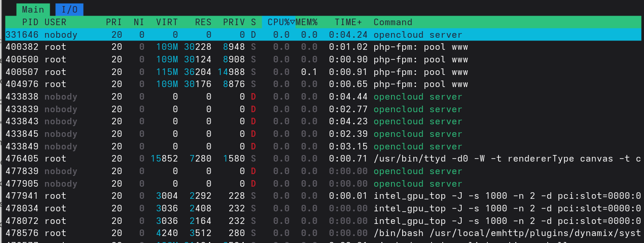Click the 0.1 MEM% value of PID 400507
Image resolution: width=644 pixels, height=243 pixels.
[x=309, y=72]
